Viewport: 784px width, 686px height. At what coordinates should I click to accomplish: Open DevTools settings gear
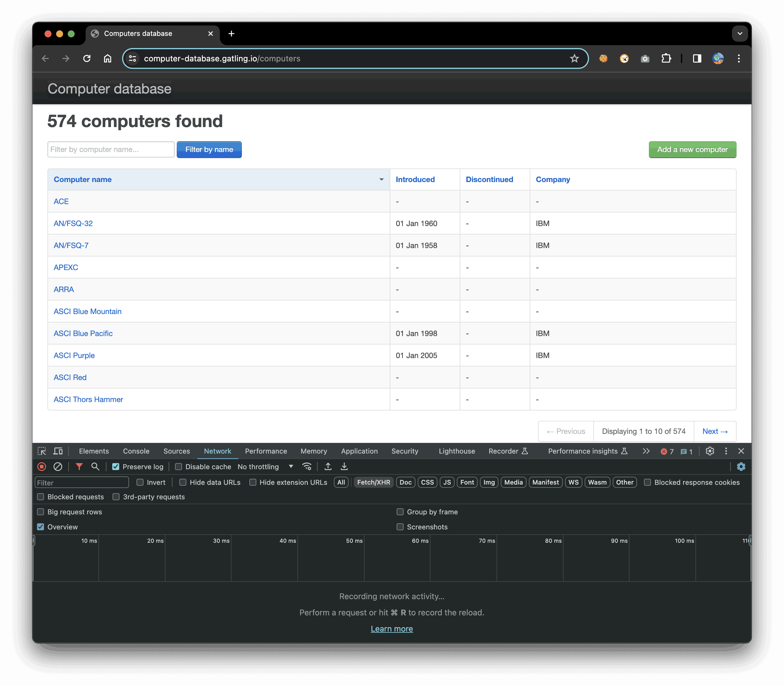point(710,451)
